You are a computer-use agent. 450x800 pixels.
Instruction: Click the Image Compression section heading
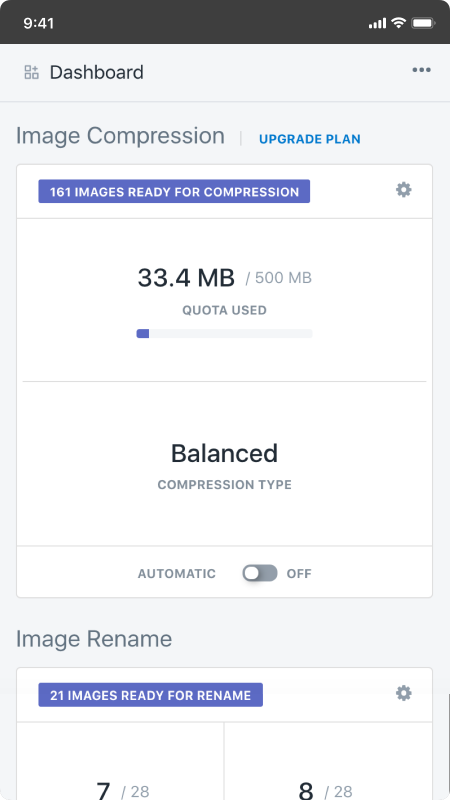point(120,137)
